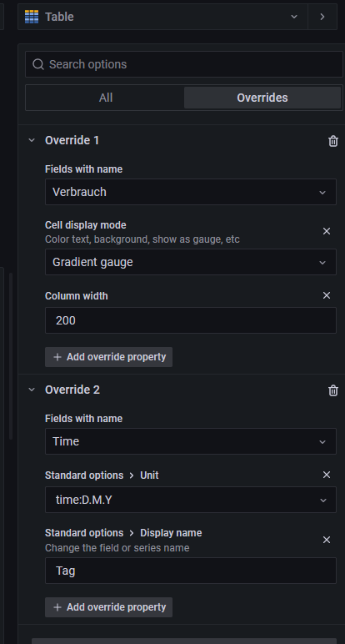Remove the Display name override property
The width and height of the screenshot is (345, 644).
327,540
